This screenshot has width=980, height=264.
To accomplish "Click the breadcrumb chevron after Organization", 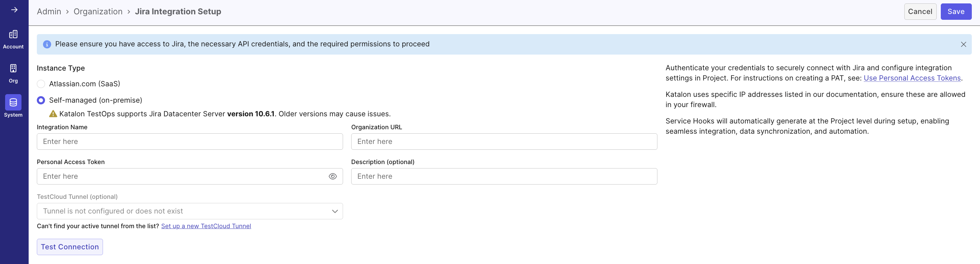I will pyautogui.click(x=129, y=12).
